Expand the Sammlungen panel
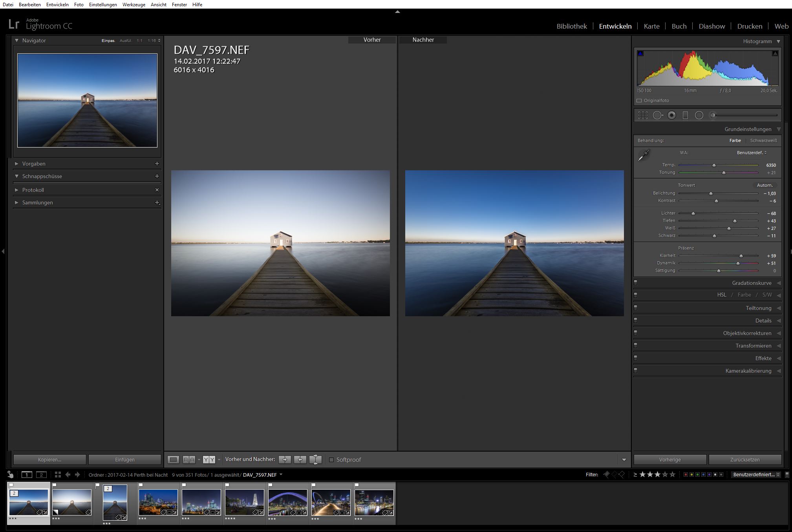This screenshot has width=792, height=532. [x=16, y=202]
